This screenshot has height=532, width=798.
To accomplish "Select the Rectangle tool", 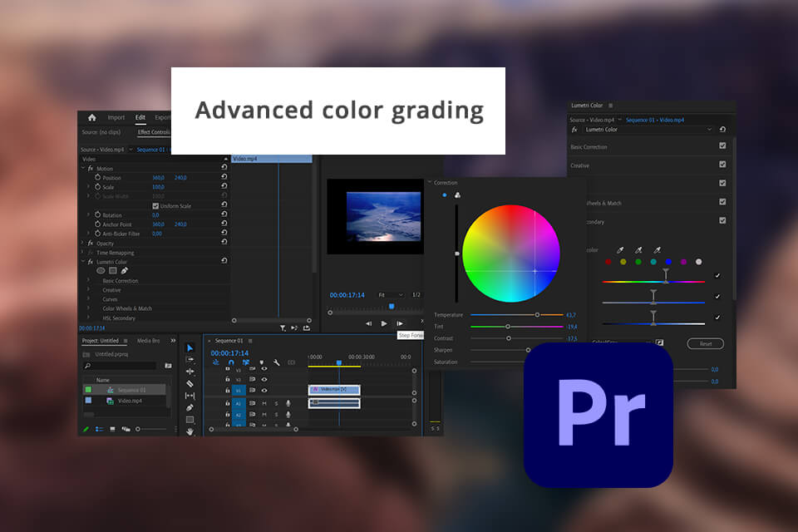I will tap(190, 420).
